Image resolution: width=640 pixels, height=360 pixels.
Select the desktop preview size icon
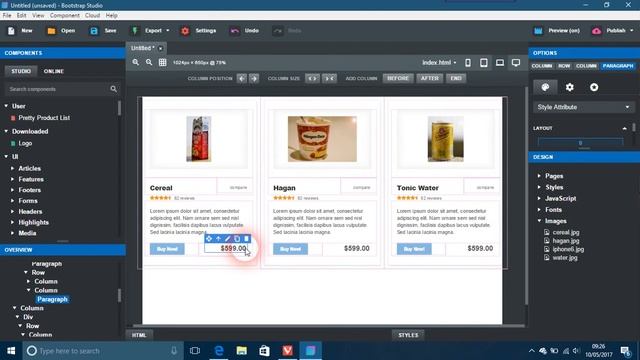(516, 63)
